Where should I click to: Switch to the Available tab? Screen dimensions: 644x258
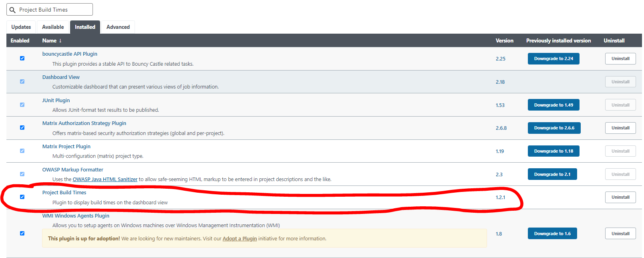pos(53,27)
